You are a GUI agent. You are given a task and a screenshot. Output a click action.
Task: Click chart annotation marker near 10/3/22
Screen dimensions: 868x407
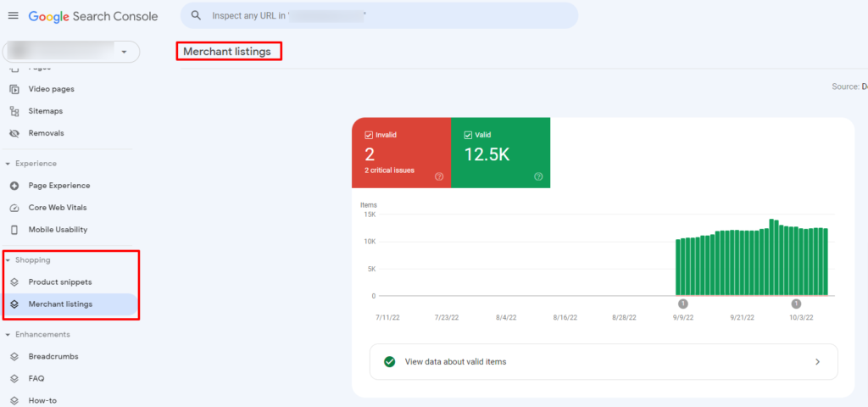pos(796,304)
